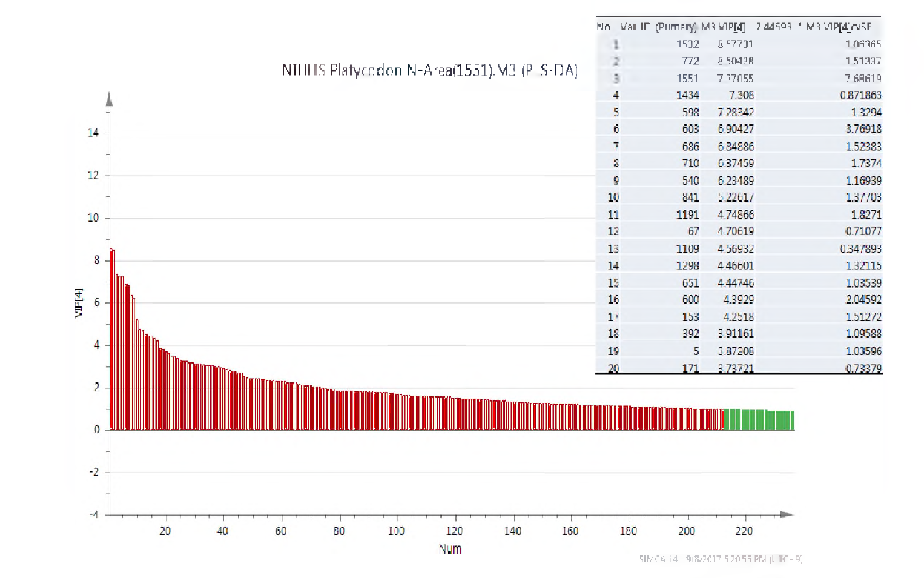This screenshot has width=924, height=578.
Task: Select Var ID cell '540'
Action: pos(691,180)
